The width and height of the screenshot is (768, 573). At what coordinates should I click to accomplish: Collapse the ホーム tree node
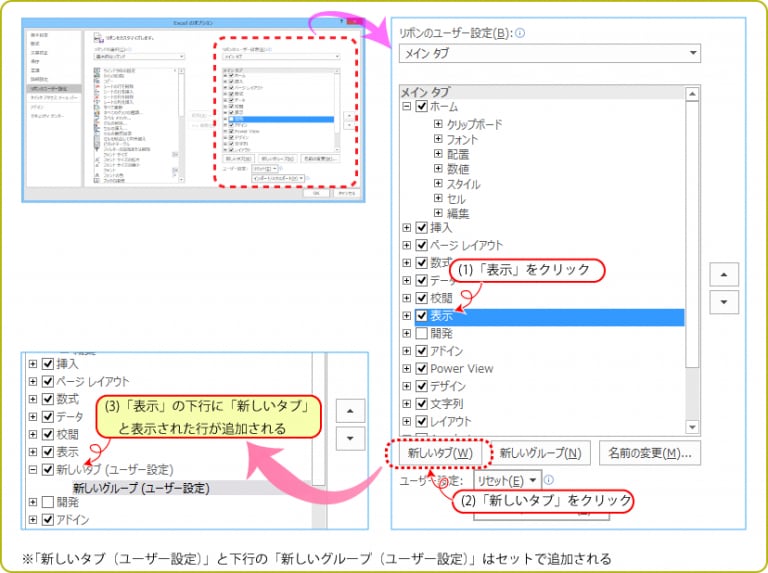pyautogui.click(x=406, y=107)
